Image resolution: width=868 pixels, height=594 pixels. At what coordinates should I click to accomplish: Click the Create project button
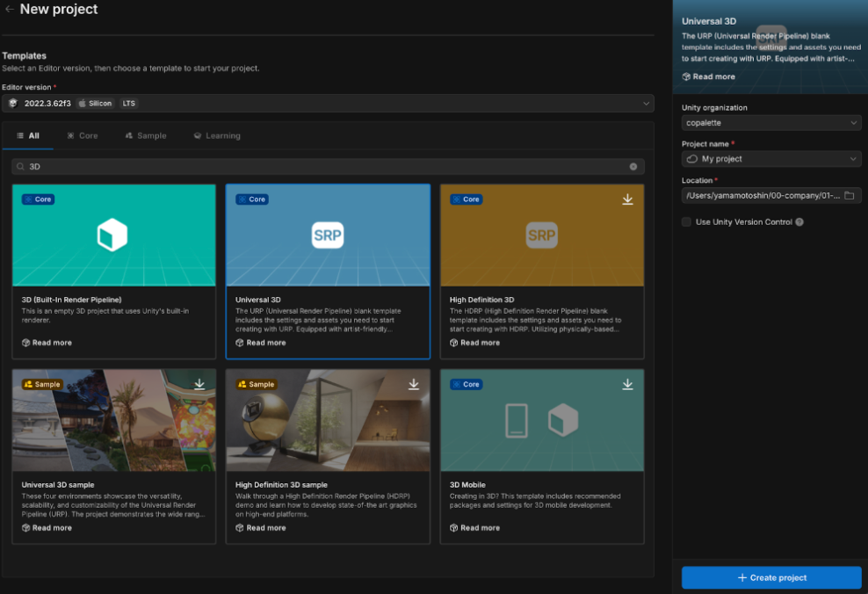pyautogui.click(x=771, y=577)
